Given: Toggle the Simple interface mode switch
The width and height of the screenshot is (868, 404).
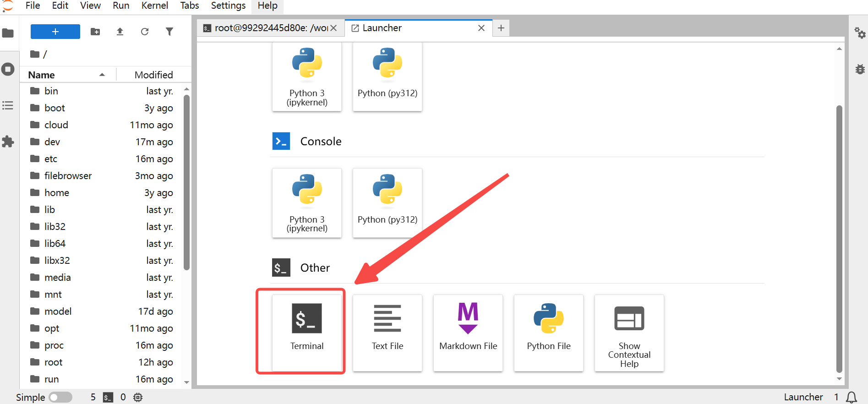Looking at the screenshot, I should point(60,397).
